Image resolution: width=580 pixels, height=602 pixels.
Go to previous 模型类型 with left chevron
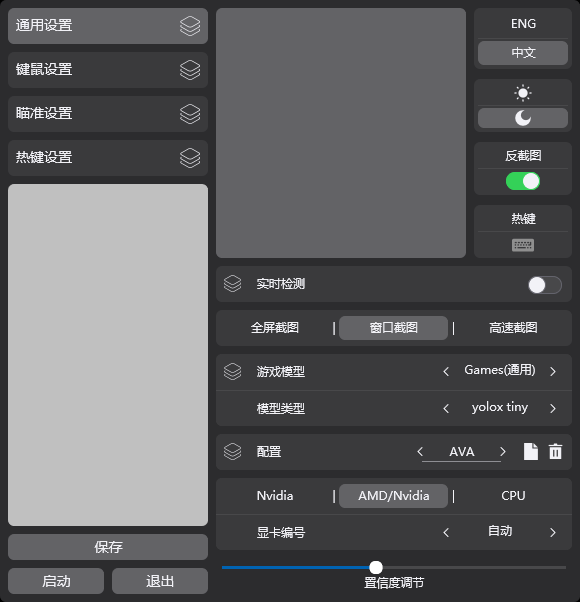click(446, 408)
